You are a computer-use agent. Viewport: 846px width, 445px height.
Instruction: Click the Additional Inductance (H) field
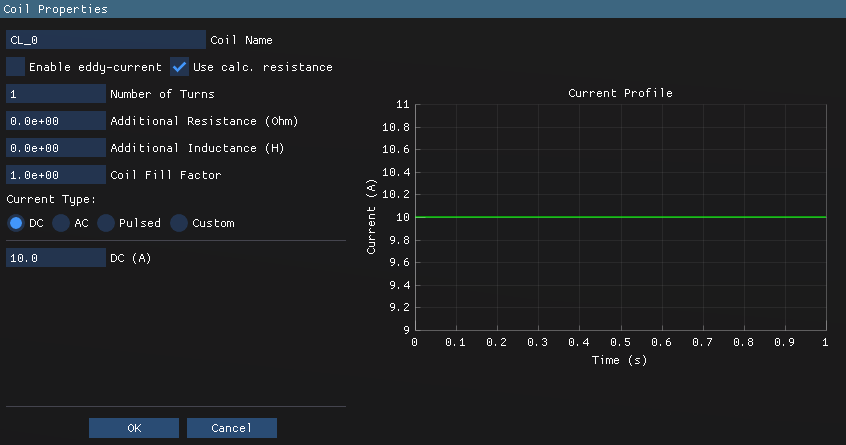click(x=56, y=148)
